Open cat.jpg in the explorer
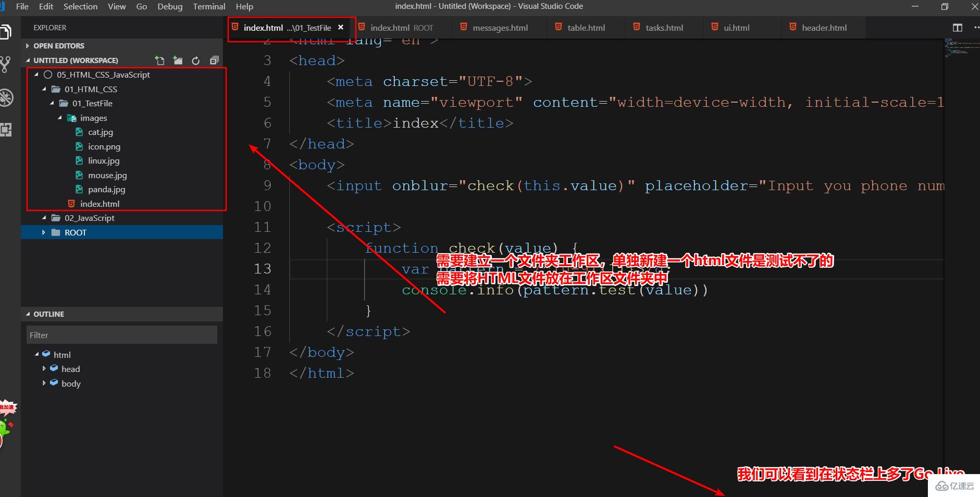The width and height of the screenshot is (980, 497). pos(101,132)
